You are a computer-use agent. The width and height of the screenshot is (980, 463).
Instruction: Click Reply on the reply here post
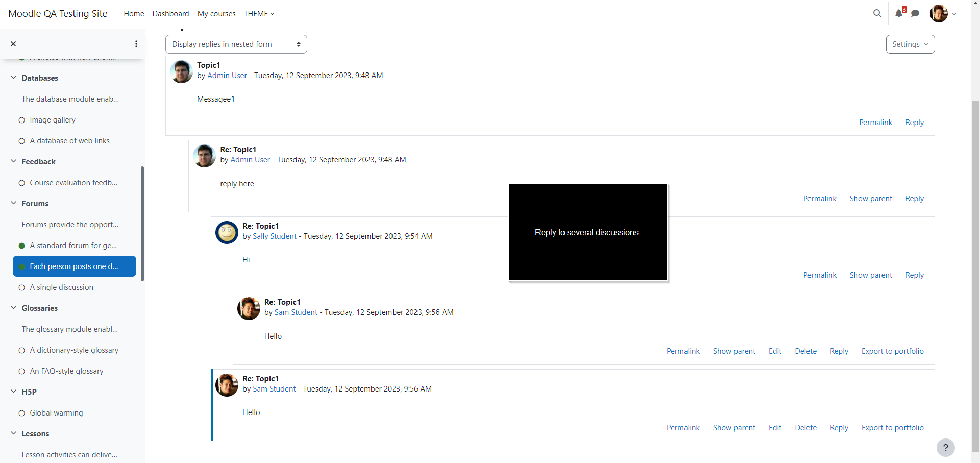pos(915,199)
